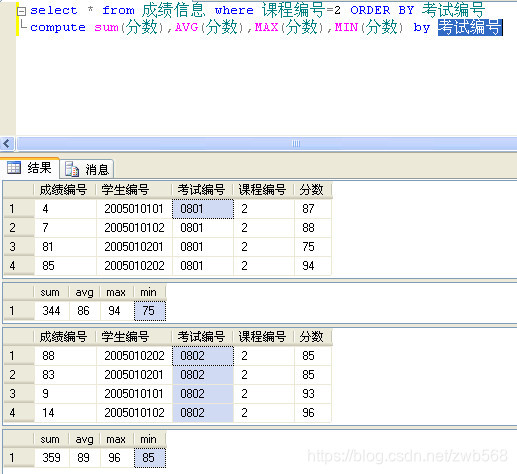
Task: Click score cell 75 in first grid
Action: tap(313, 247)
